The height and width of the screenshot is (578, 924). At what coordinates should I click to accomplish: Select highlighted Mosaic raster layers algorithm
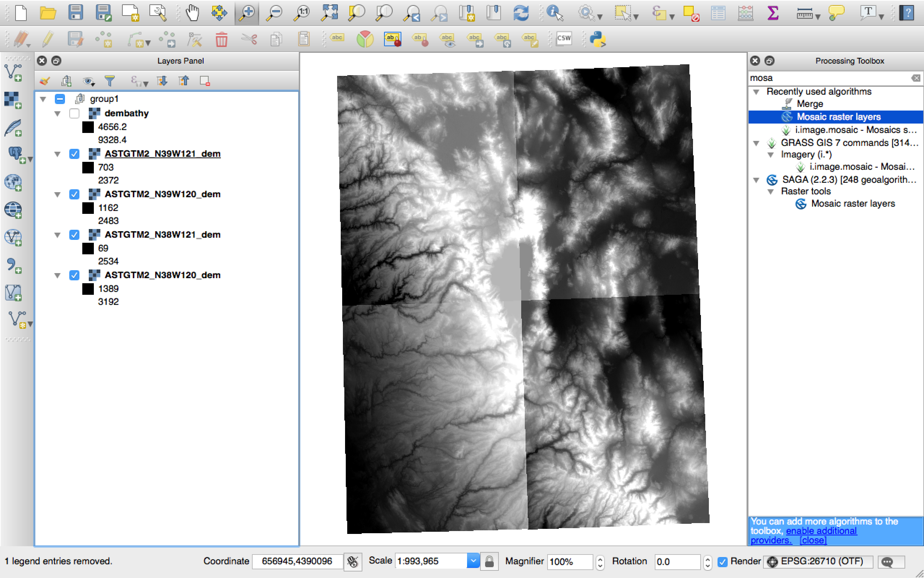836,117
